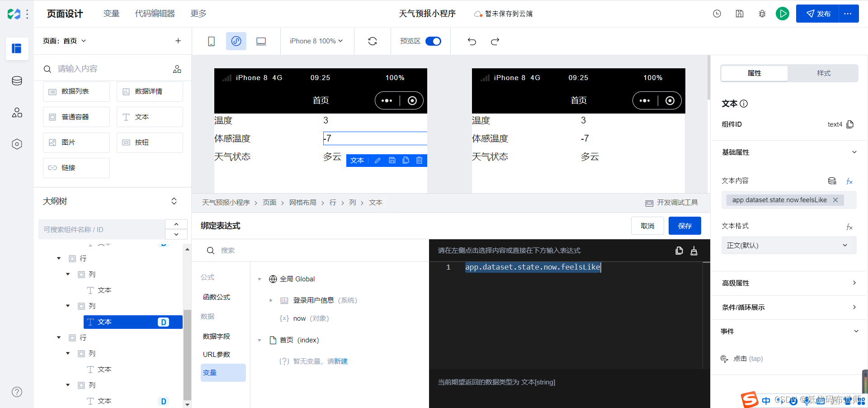Open data binding icon for 文本内容
The height and width of the screenshot is (408, 868).
click(832, 181)
